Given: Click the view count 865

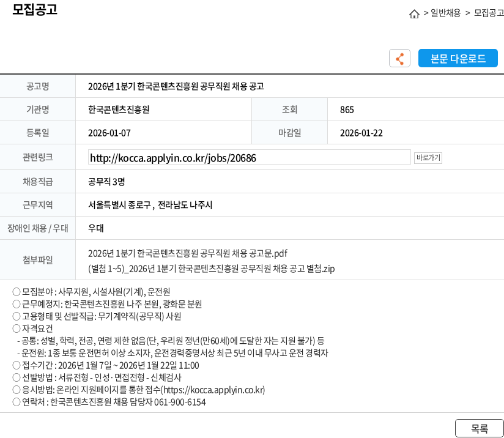Looking at the screenshot, I should click(347, 109).
